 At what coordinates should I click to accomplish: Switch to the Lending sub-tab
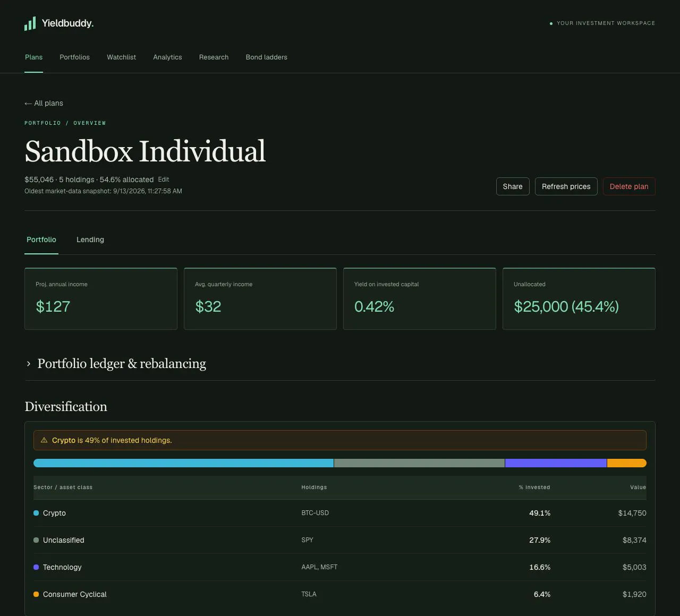[x=90, y=239]
